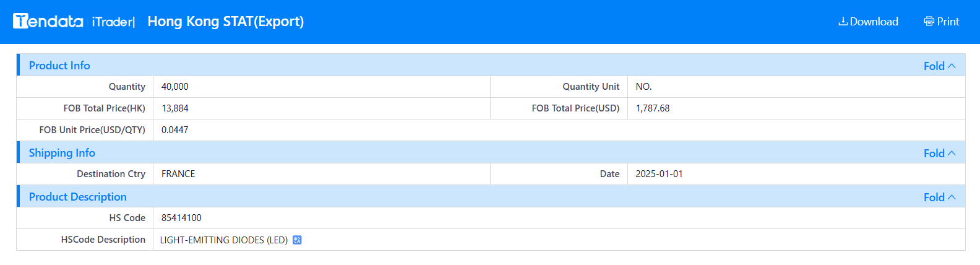The image size is (980, 265).
Task: Click the Date field label
Action: point(609,174)
